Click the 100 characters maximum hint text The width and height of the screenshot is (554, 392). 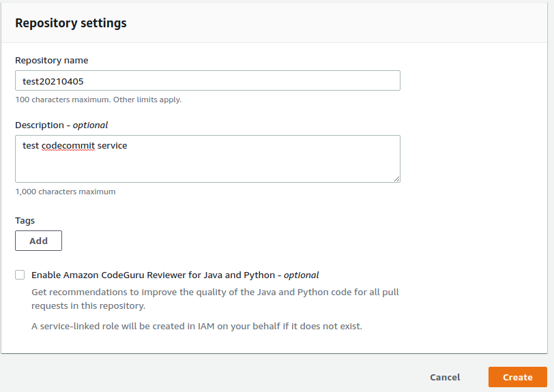point(98,100)
